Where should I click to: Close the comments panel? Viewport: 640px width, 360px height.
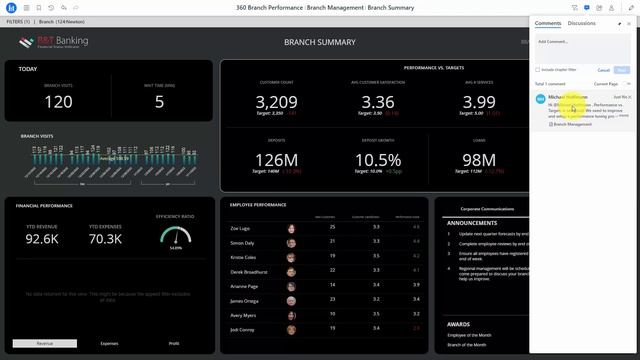point(629,24)
